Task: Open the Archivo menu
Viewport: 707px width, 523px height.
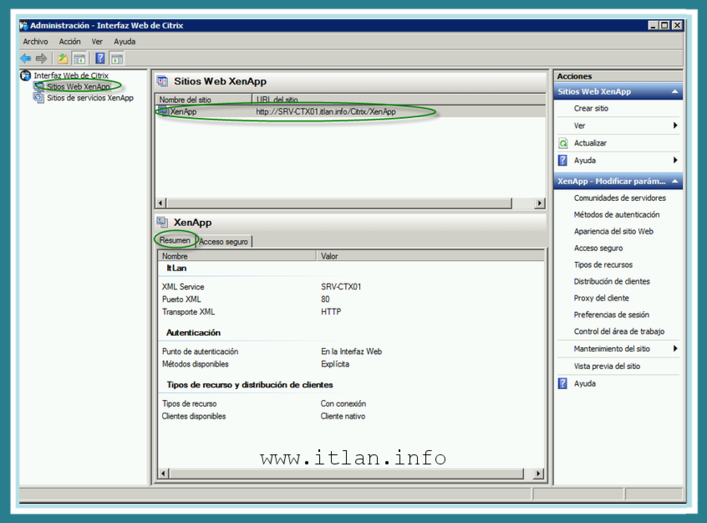Action: [35, 41]
